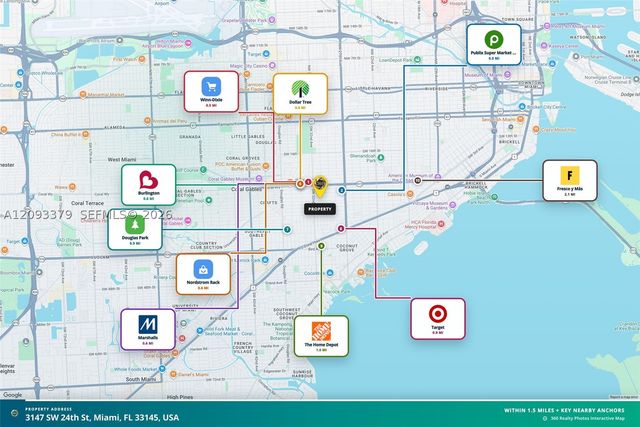Click the GRANADA area label
The image size is (640, 427).
coord(190,137)
